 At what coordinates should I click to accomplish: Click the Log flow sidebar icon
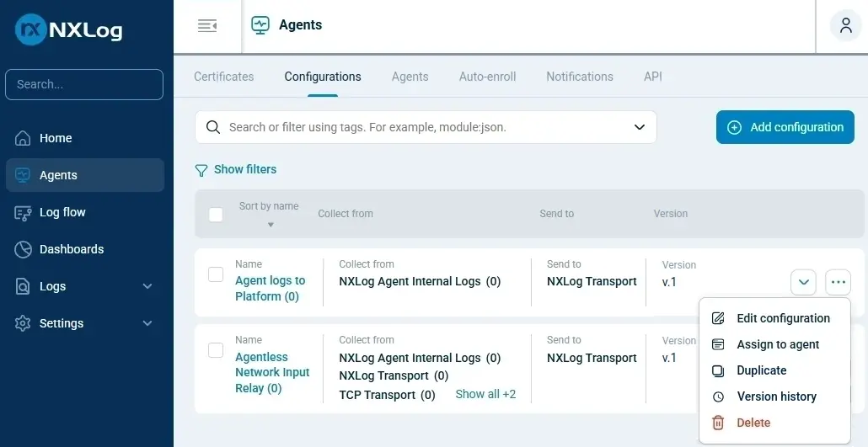(23, 212)
